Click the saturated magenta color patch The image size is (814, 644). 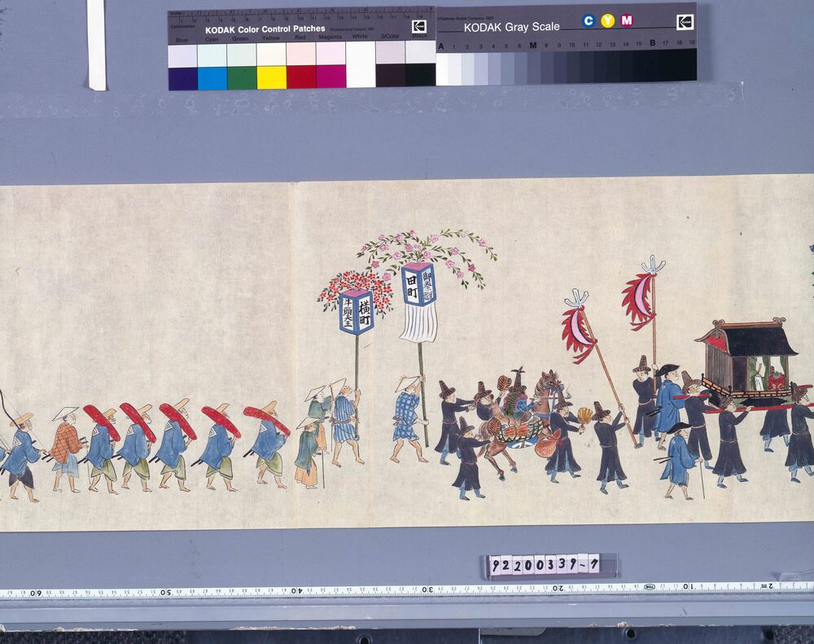pyautogui.click(x=330, y=77)
